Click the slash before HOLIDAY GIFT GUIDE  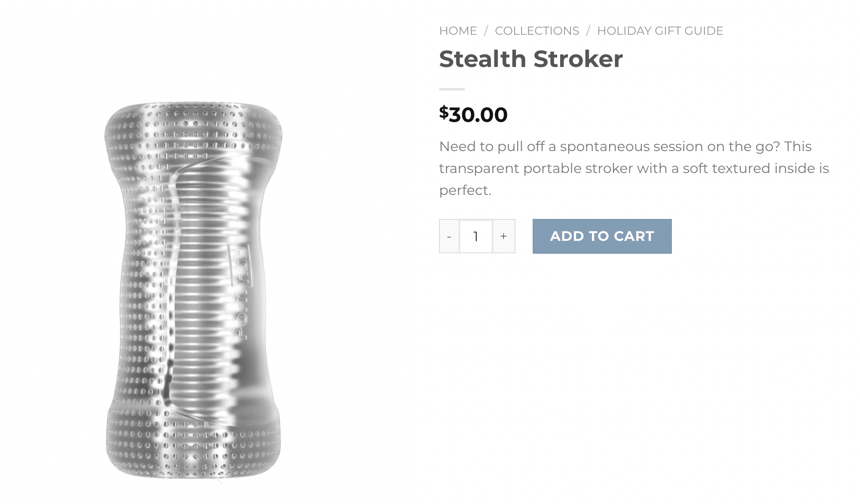(588, 31)
